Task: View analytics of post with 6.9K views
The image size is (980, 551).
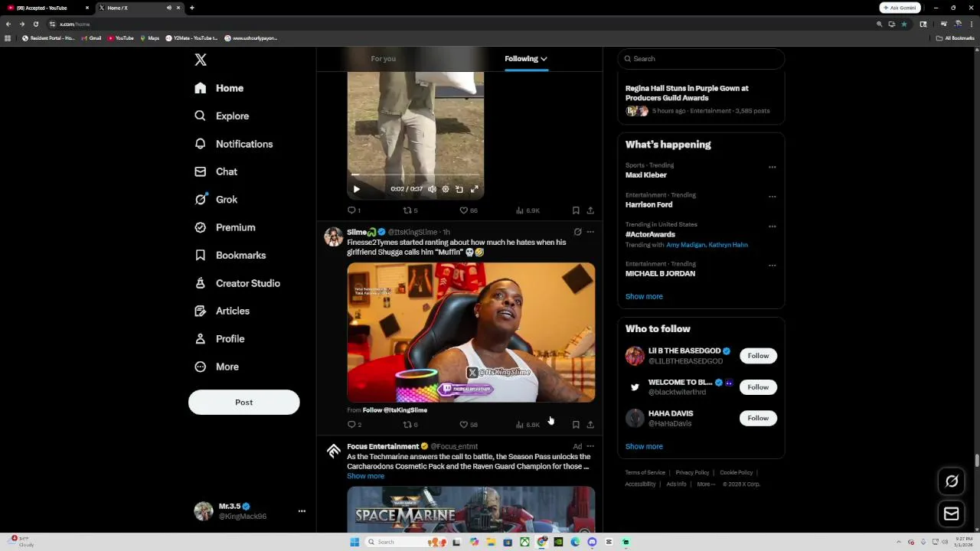Action: tap(528, 210)
